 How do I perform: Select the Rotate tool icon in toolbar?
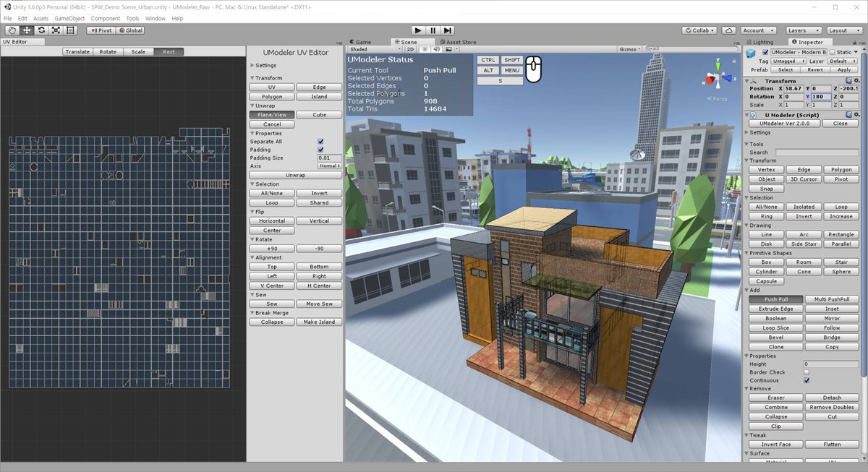tap(41, 30)
